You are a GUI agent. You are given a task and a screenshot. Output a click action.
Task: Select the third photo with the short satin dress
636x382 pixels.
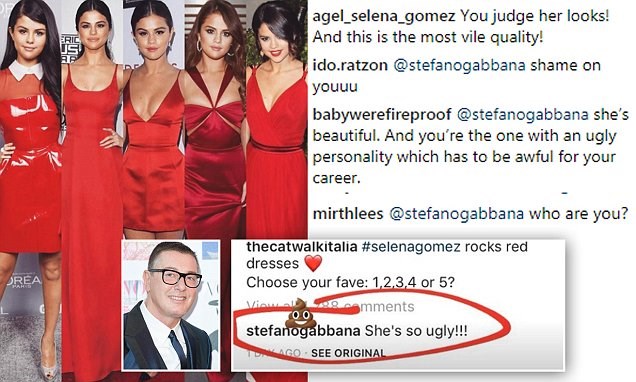154,120
